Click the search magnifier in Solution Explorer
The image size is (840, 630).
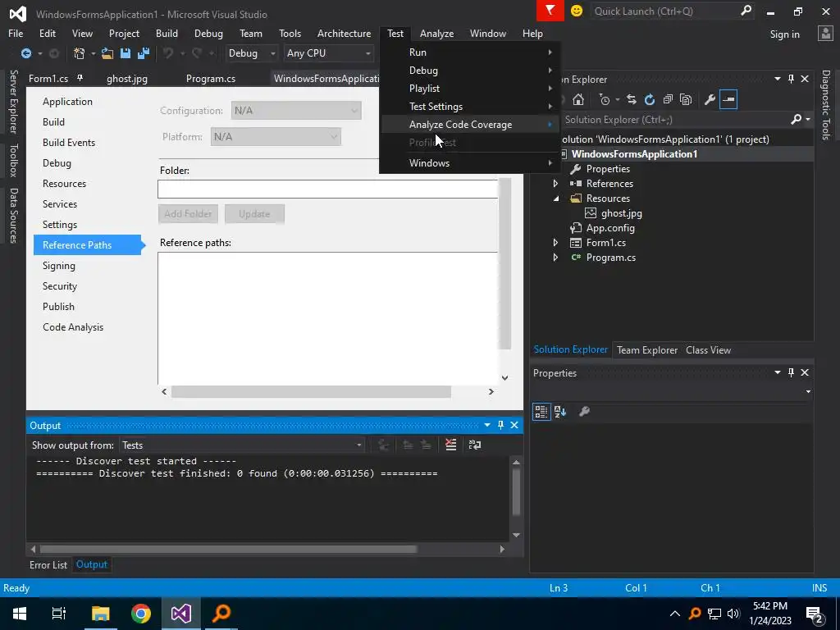(796, 120)
